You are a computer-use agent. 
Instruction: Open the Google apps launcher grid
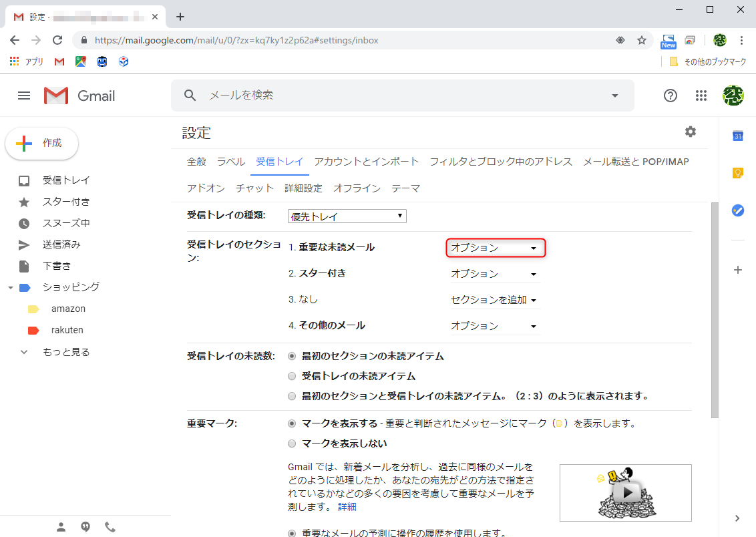701,96
